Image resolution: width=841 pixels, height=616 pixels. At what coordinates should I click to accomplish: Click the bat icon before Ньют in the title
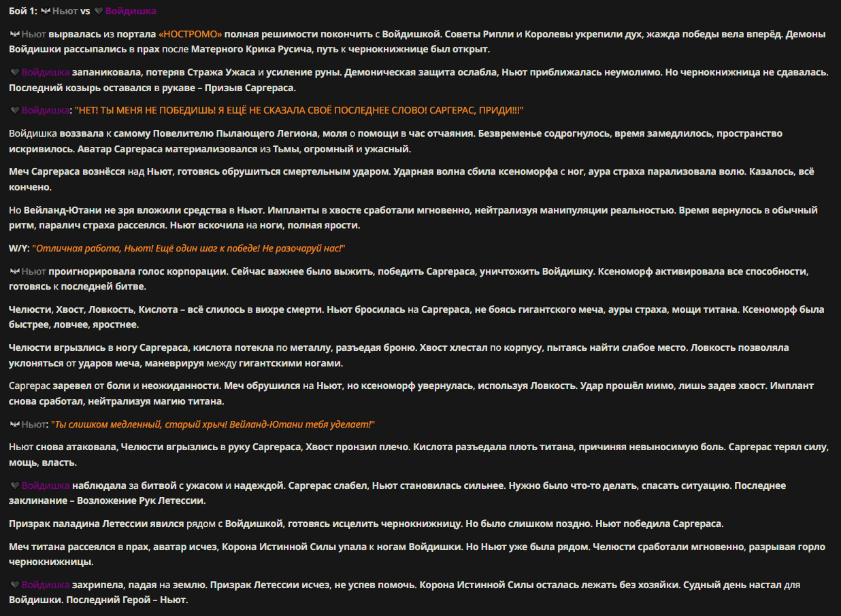(x=44, y=11)
